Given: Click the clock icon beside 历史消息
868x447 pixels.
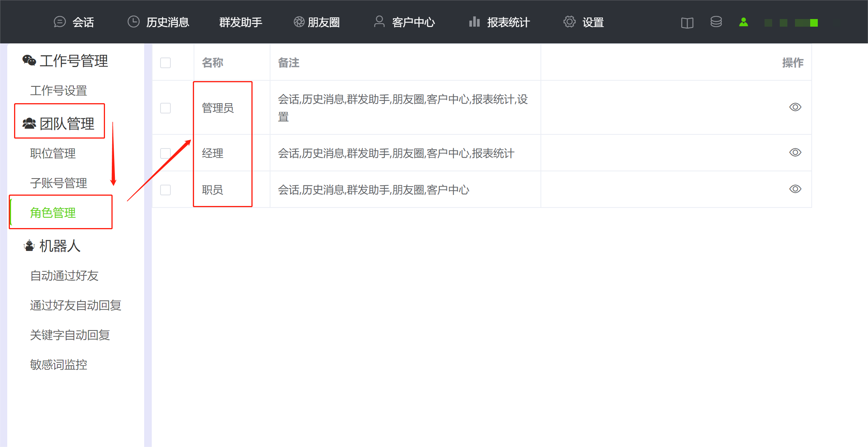Looking at the screenshot, I should [x=134, y=22].
